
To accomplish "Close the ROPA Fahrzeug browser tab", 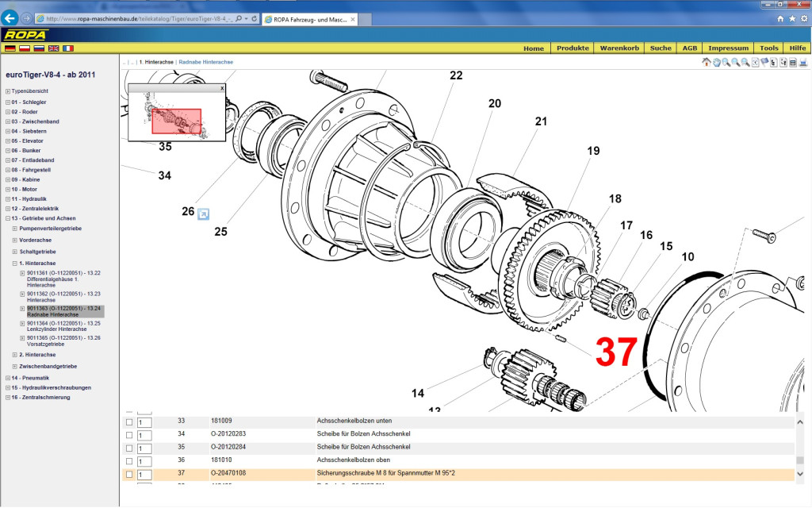I will click(353, 19).
